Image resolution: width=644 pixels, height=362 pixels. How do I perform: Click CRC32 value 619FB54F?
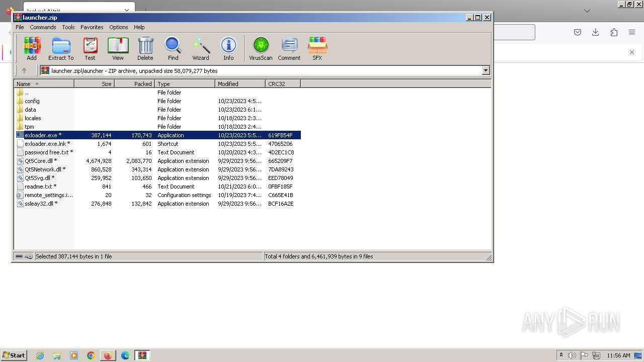point(280,135)
